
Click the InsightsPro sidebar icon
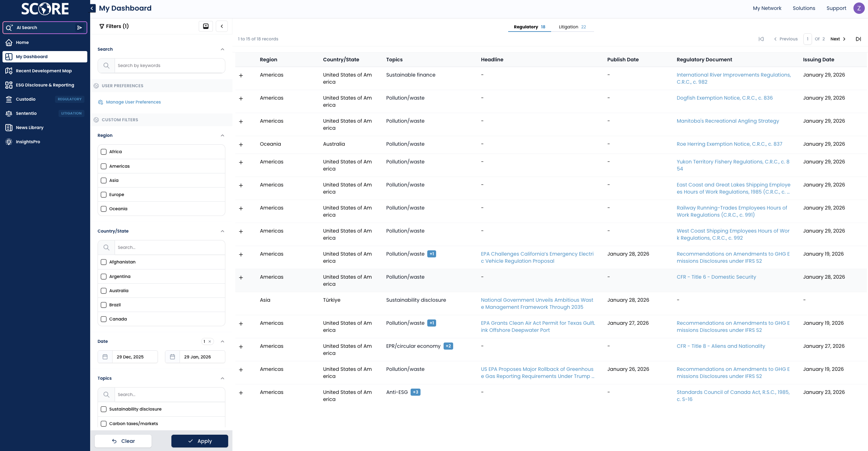point(9,142)
